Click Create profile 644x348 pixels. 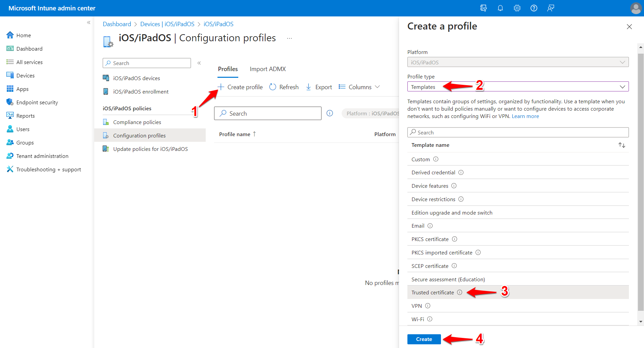tap(240, 87)
